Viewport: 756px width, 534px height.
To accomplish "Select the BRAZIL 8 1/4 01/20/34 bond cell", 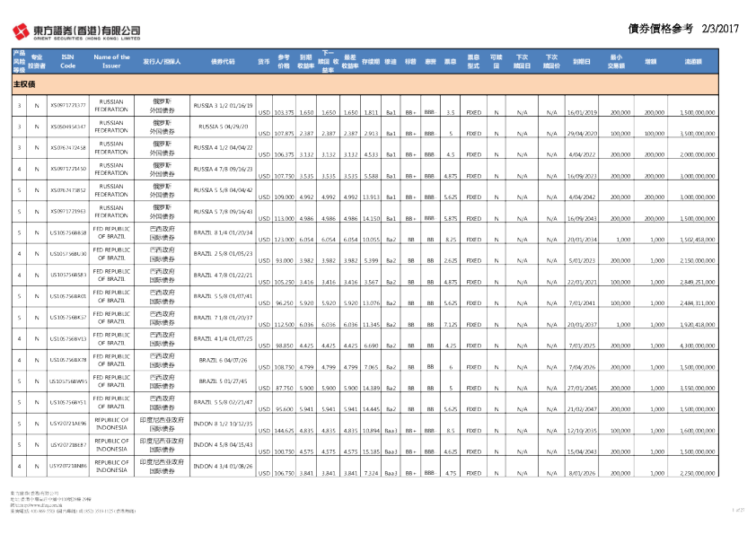I will click(x=224, y=232).
